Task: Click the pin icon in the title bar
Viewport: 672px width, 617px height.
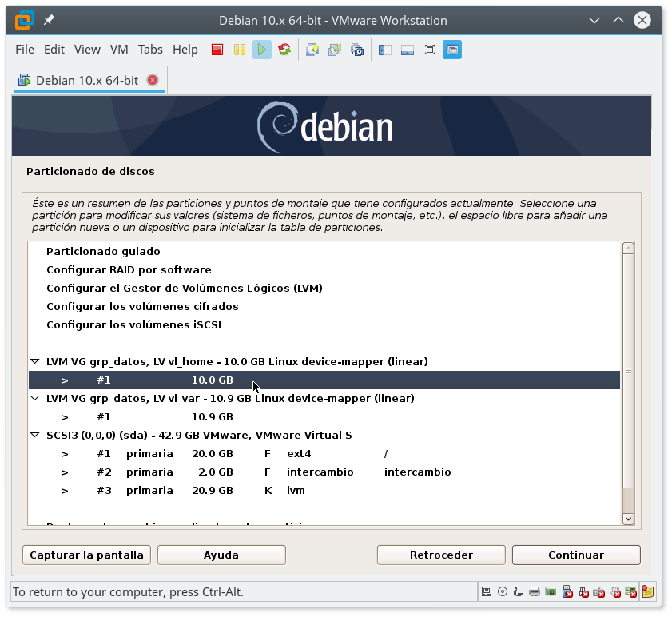Action: (x=49, y=20)
